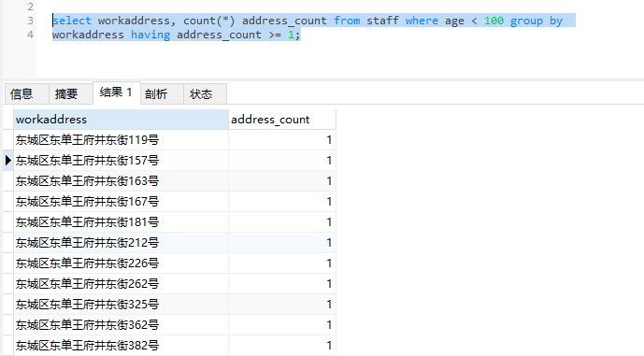This screenshot has height=356, width=644.
Task: Select cell 东城区东单王府井东街226号
Action: pos(121,263)
